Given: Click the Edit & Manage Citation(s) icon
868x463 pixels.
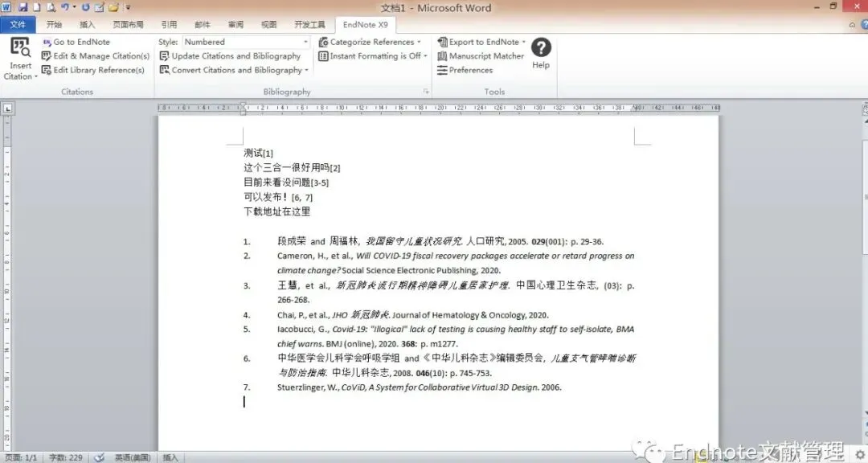Looking at the screenshot, I should pos(47,56).
